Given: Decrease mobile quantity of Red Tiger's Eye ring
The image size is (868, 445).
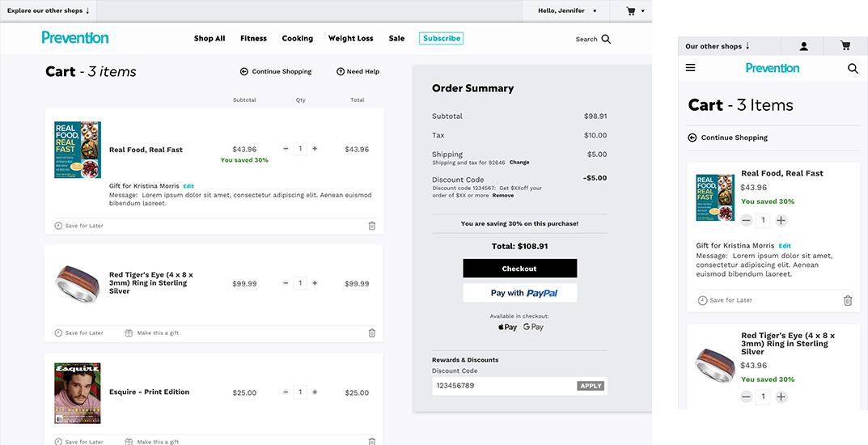Looking at the screenshot, I should pyautogui.click(x=746, y=396).
